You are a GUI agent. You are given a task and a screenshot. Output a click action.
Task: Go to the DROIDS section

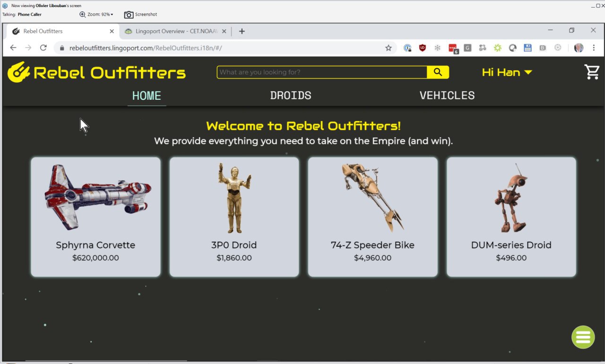tap(291, 95)
